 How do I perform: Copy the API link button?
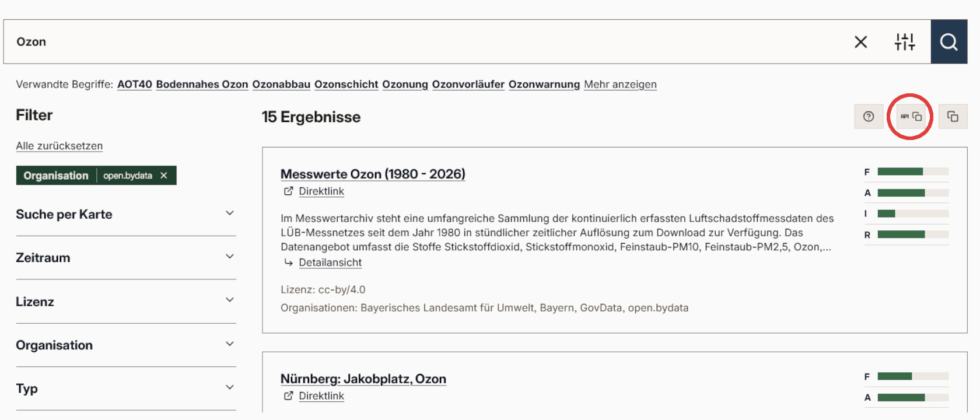click(x=911, y=117)
